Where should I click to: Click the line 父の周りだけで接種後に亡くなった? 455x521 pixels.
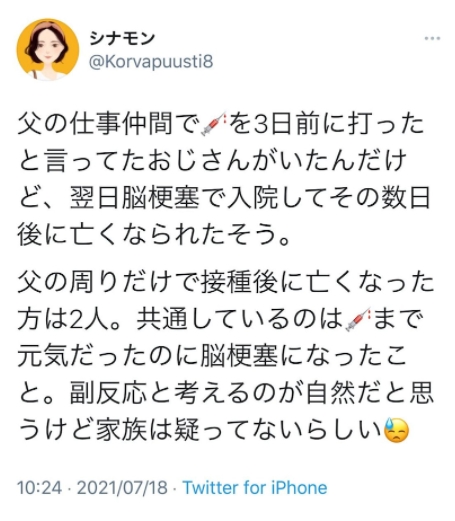(226, 282)
